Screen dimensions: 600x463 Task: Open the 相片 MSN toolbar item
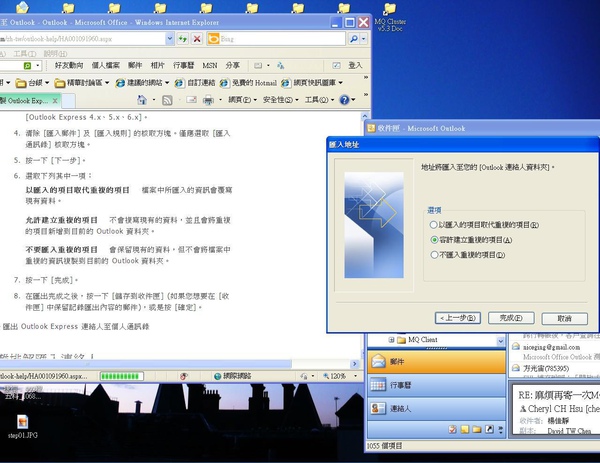157,66
